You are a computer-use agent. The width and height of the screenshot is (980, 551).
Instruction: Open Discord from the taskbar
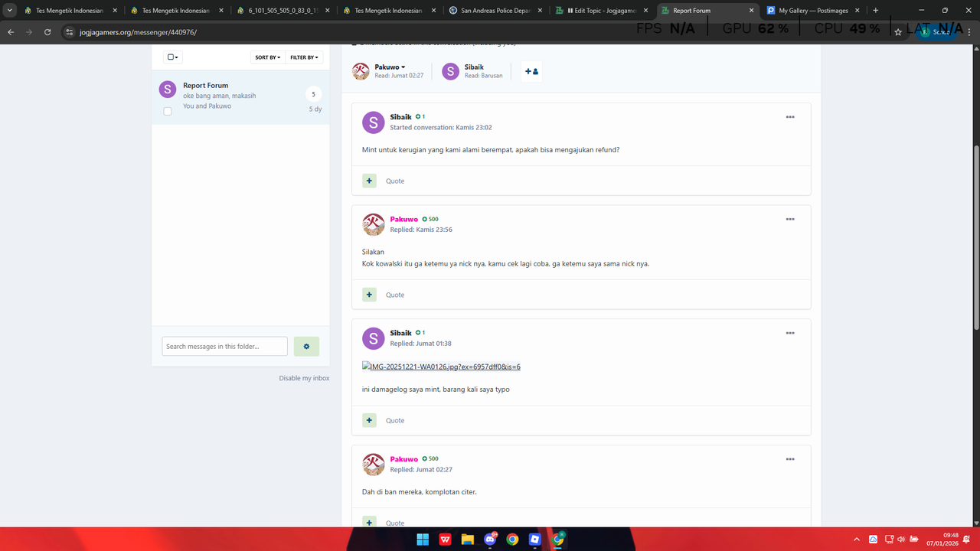point(490,540)
